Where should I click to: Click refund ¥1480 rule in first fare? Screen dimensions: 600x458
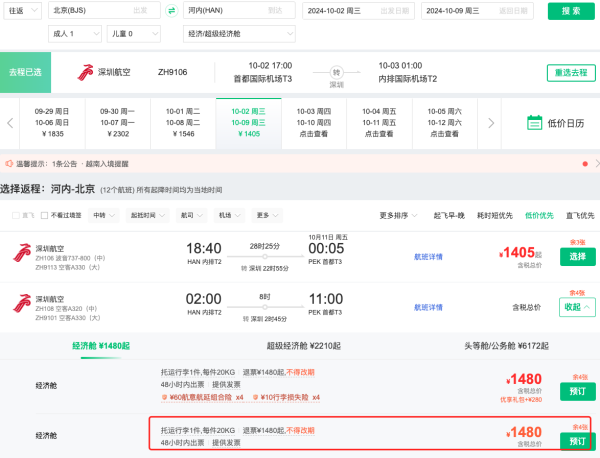278,372
